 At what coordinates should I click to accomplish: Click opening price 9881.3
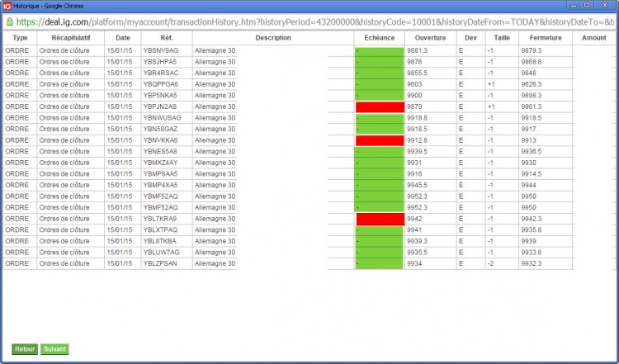417,50
